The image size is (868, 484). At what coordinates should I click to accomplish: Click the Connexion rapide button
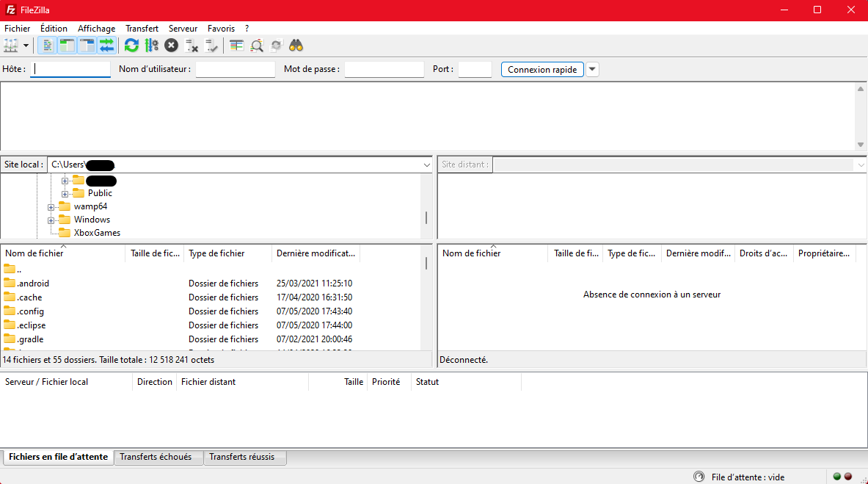542,70
